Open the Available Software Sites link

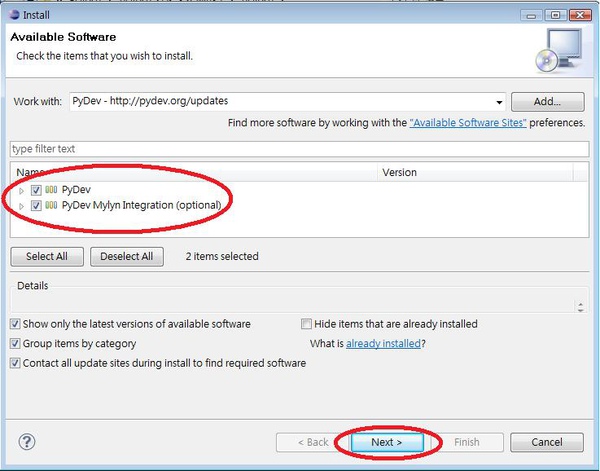pos(468,123)
